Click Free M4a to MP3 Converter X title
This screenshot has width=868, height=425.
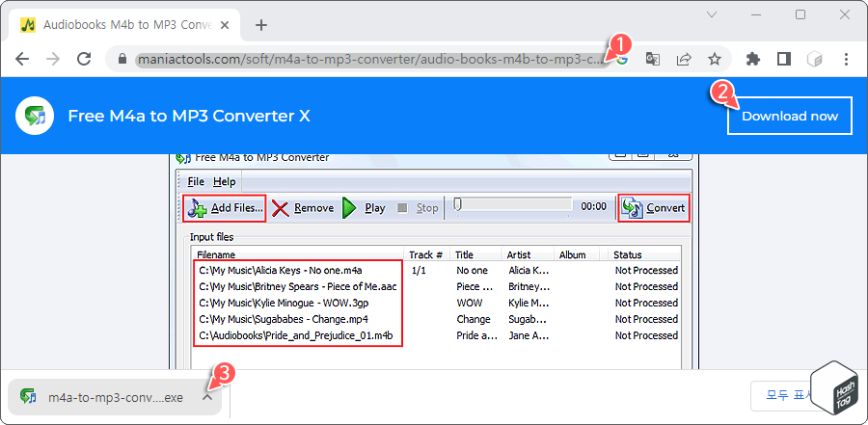coord(189,117)
